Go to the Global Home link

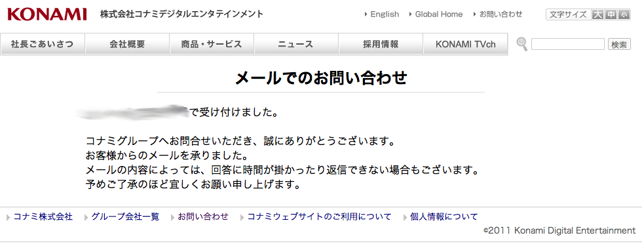click(439, 14)
